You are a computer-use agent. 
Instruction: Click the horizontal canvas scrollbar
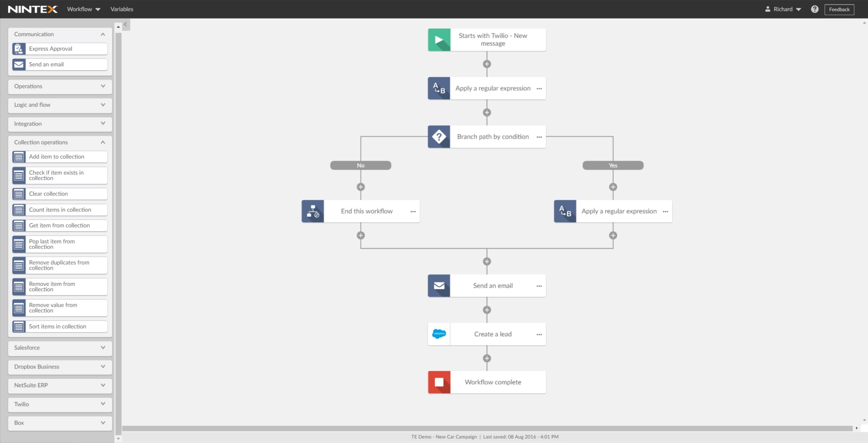click(x=487, y=428)
